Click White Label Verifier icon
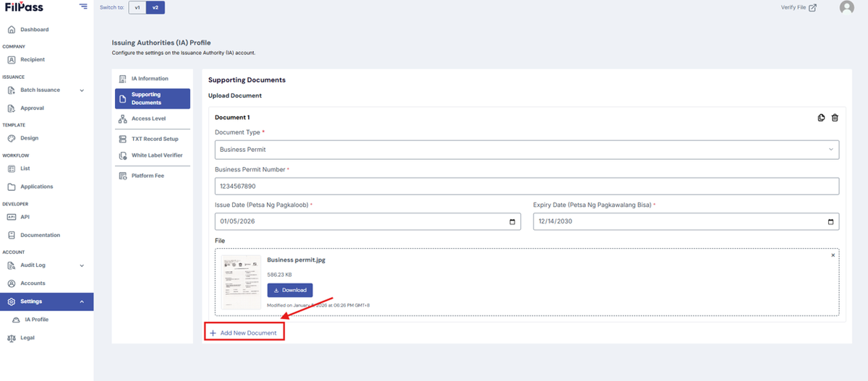The height and width of the screenshot is (381, 868). coord(123,156)
